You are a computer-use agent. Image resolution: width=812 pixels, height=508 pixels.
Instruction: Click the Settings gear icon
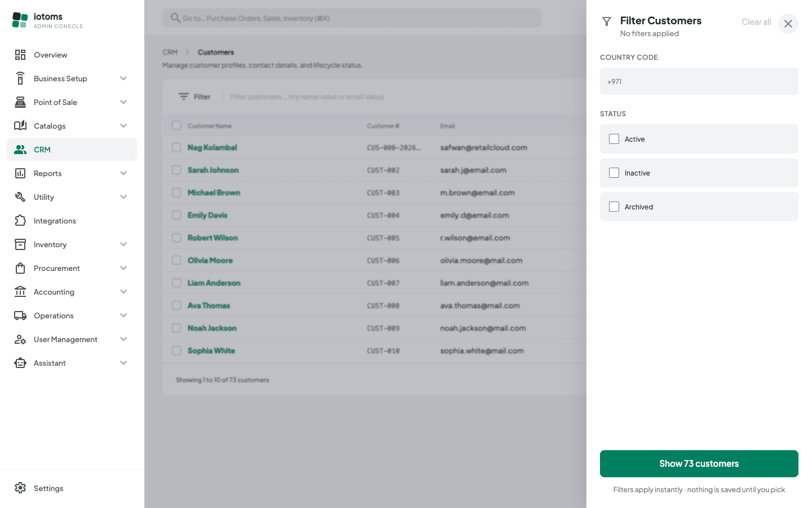click(x=20, y=488)
